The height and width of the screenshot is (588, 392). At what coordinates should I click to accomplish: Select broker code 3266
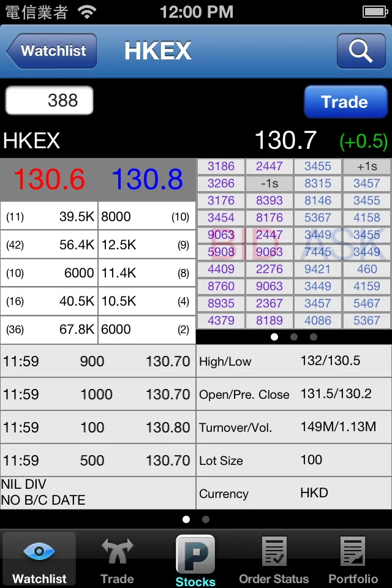tap(221, 183)
